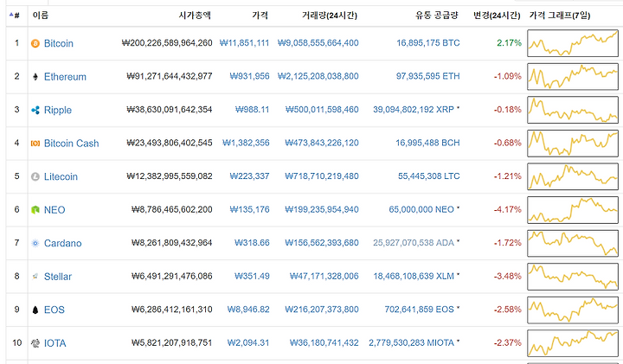
Task: Click Ripple volume ₩500,011,598,460
Action: 322,110
